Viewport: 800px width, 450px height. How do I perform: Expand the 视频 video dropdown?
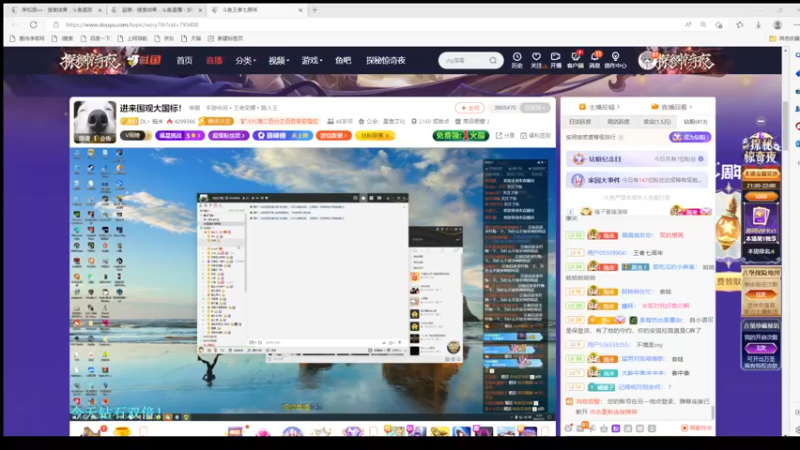[x=279, y=60]
